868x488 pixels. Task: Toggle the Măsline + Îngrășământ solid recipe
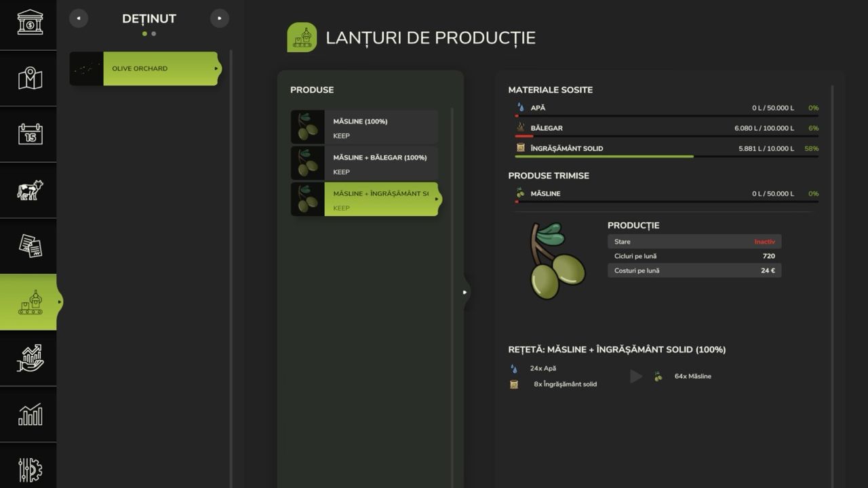[364, 199]
